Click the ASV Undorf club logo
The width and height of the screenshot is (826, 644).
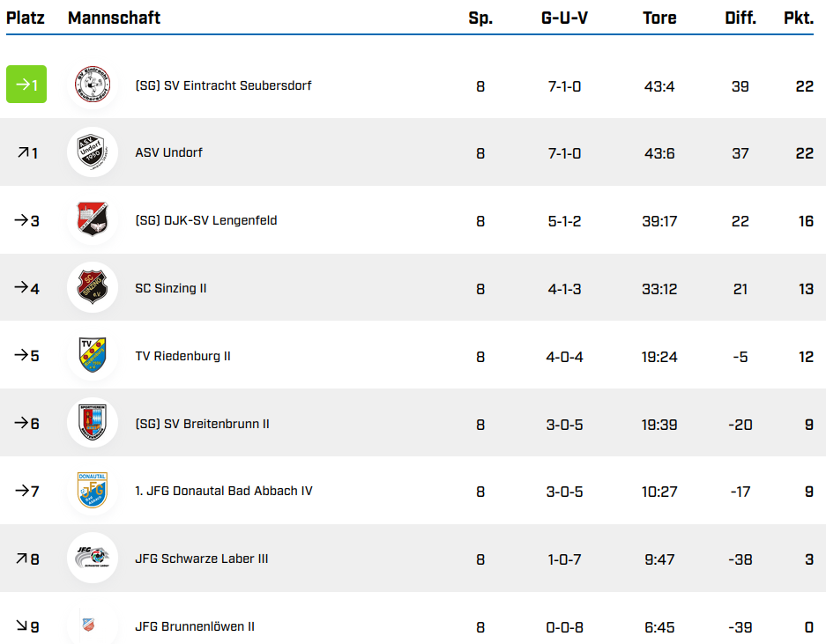point(92,152)
